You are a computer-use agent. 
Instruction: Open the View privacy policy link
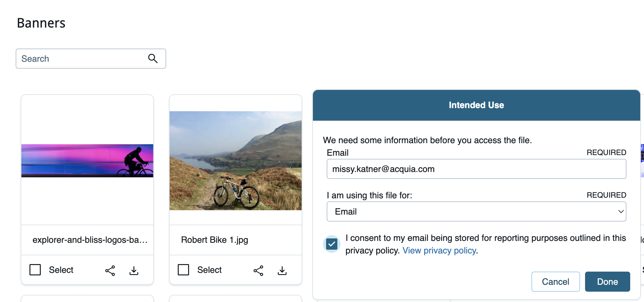tap(439, 251)
